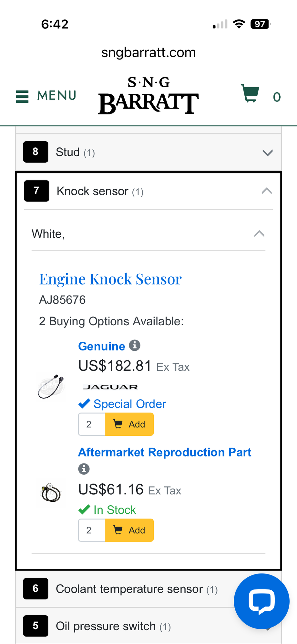Click info icon next to Genuine
This screenshot has width=297, height=644.
(x=135, y=346)
